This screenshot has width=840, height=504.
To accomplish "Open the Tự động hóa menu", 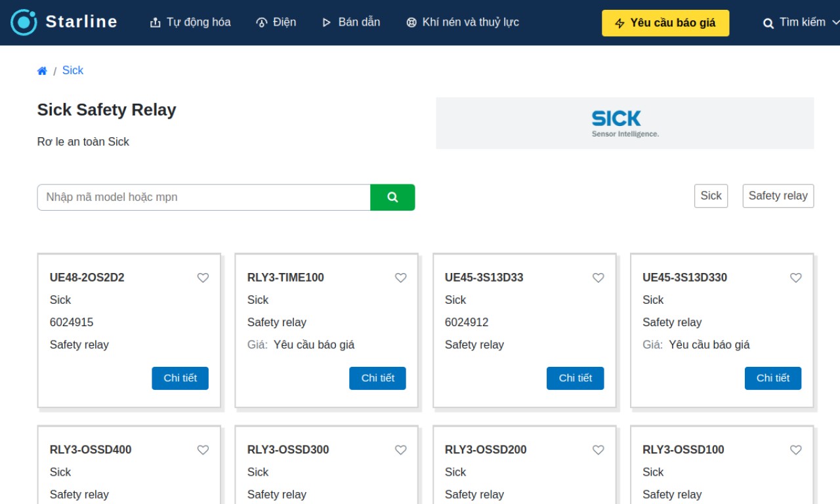I will (190, 22).
